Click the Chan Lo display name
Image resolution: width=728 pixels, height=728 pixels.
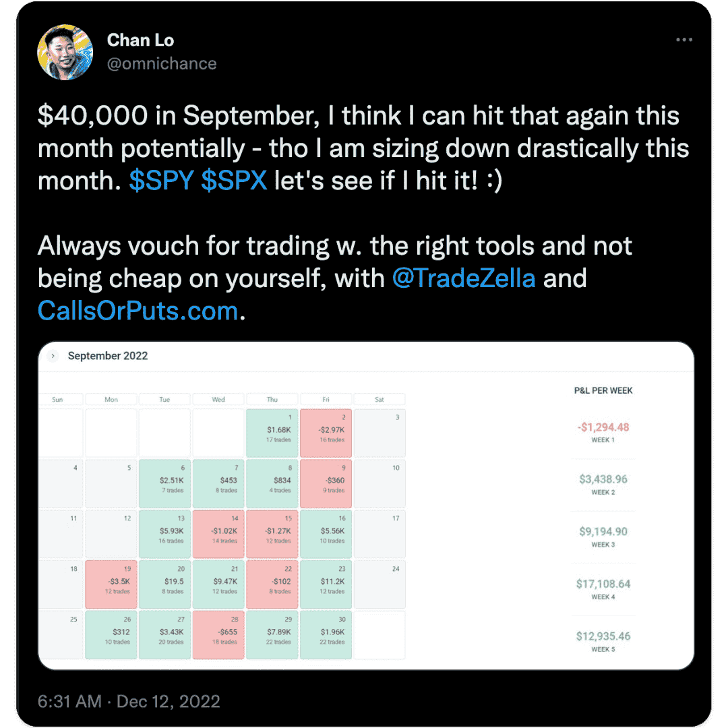tap(140, 40)
